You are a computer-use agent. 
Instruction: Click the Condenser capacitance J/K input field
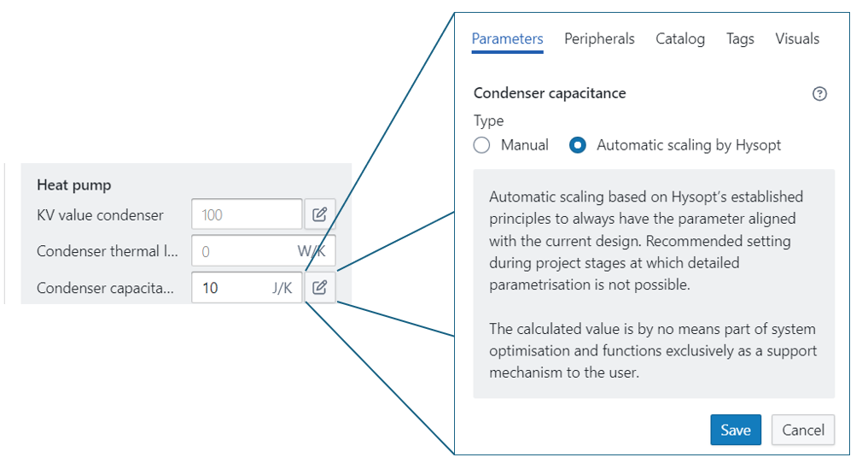[230, 288]
